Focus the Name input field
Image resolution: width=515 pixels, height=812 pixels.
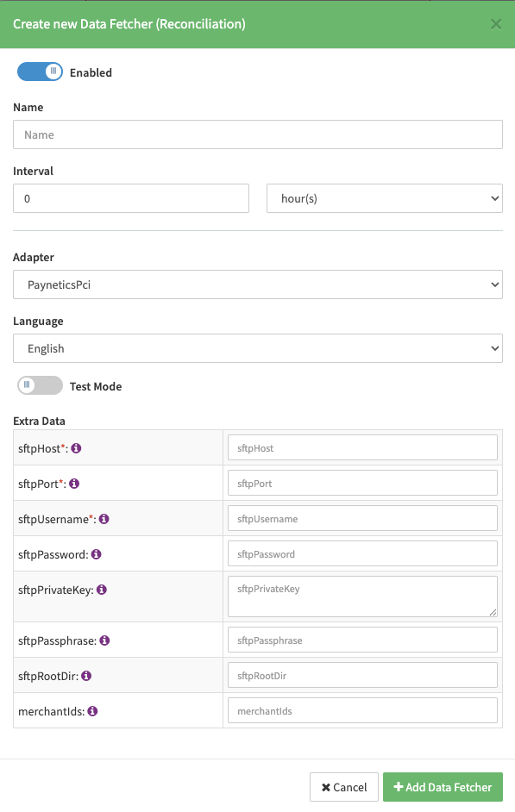coord(257,134)
